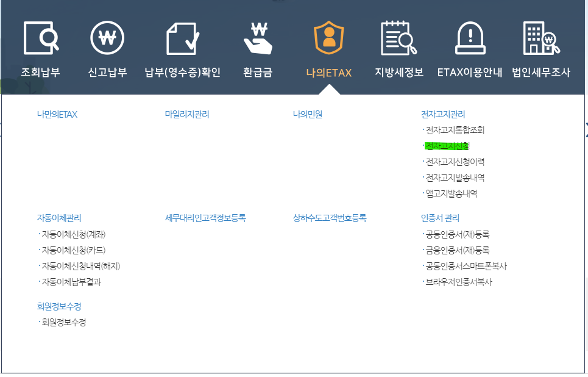Open the blue 회원정보수정 heading link

59,306
